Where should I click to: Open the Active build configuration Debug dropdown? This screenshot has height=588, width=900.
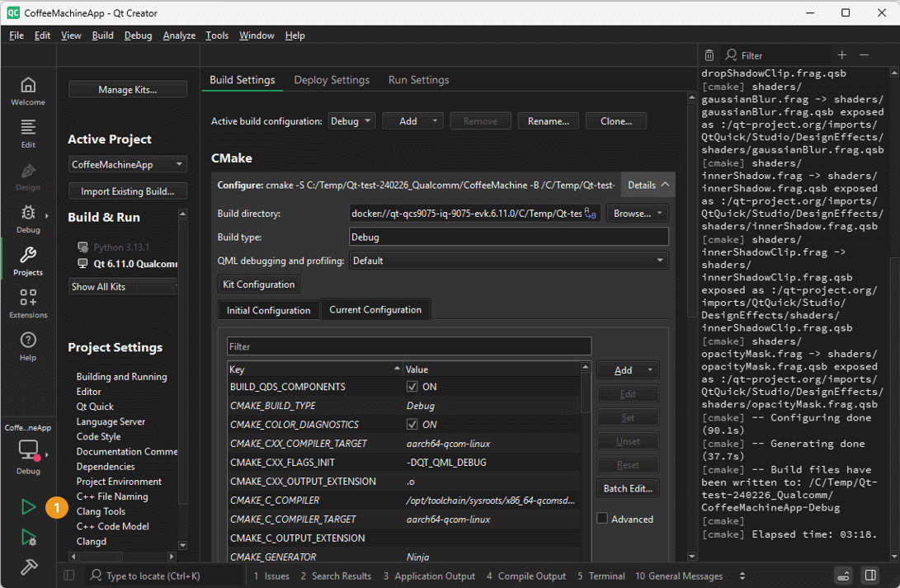pyautogui.click(x=351, y=120)
